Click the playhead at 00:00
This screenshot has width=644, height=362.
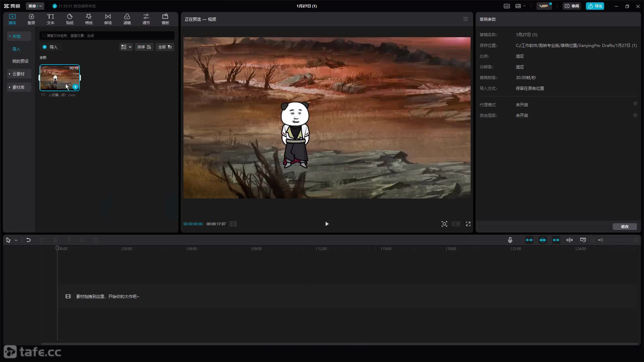pos(57,248)
